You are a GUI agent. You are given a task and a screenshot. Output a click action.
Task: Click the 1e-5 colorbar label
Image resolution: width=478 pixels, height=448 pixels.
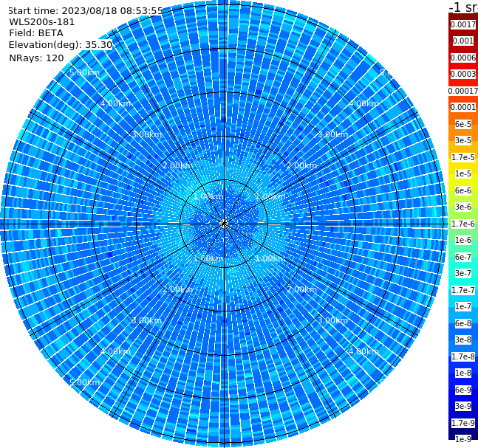463,173
